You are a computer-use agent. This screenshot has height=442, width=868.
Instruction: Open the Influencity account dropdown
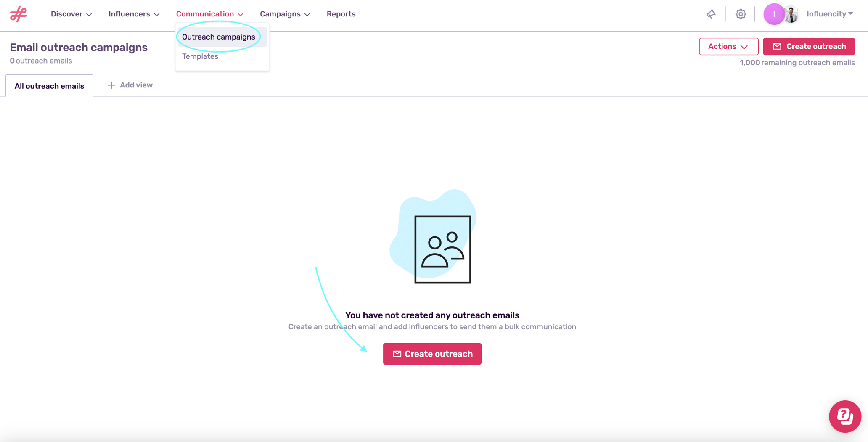coord(830,14)
